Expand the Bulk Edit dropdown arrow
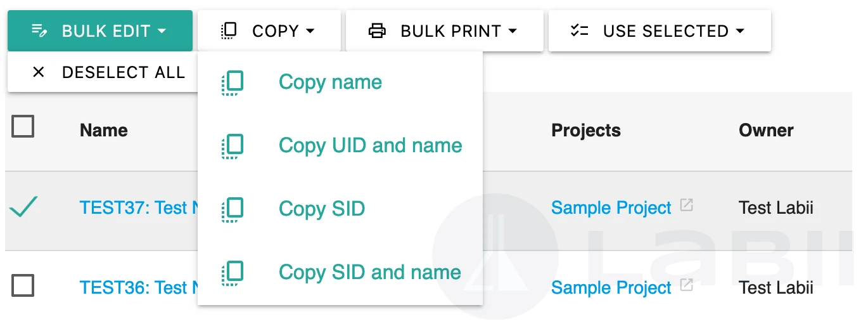This screenshot has width=868, height=326. point(162,31)
